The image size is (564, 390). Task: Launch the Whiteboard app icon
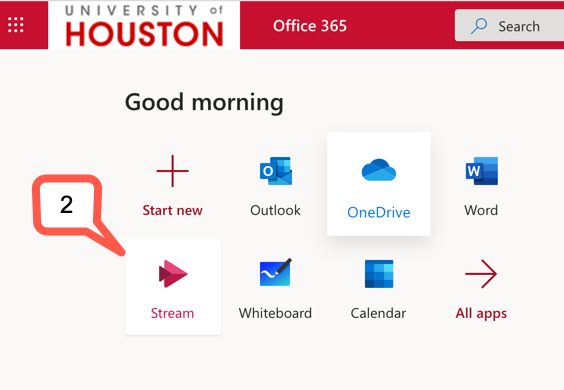tap(276, 272)
